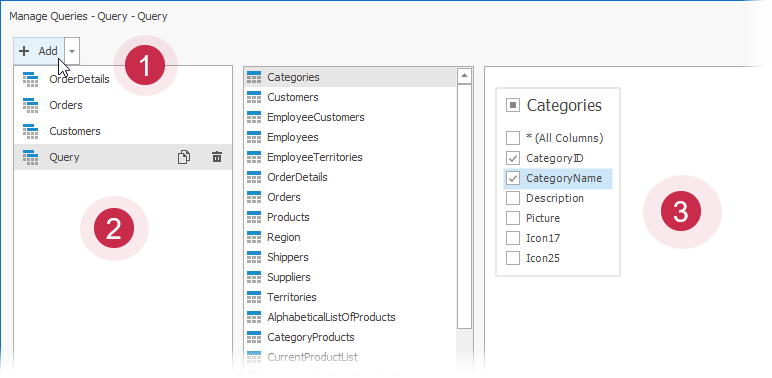The width and height of the screenshot is (772, 378).
Task: Select the Orders query in the queries list
Action: (123, 105)
